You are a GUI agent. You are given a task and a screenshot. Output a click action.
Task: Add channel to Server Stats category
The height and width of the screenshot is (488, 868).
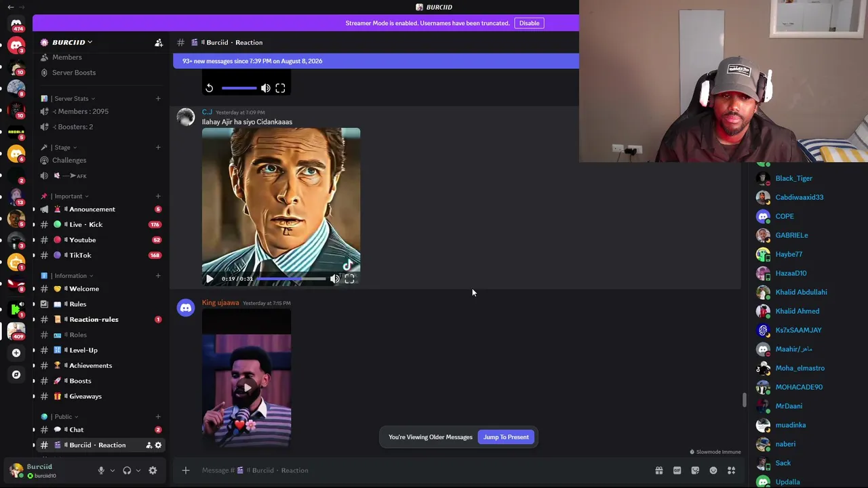(x=158, y=98)
